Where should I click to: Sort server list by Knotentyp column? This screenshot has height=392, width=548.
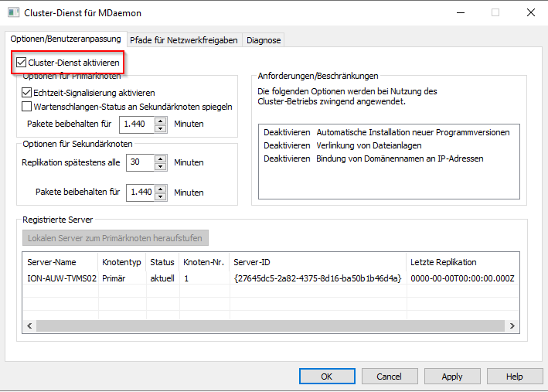[x=121, y=262]
